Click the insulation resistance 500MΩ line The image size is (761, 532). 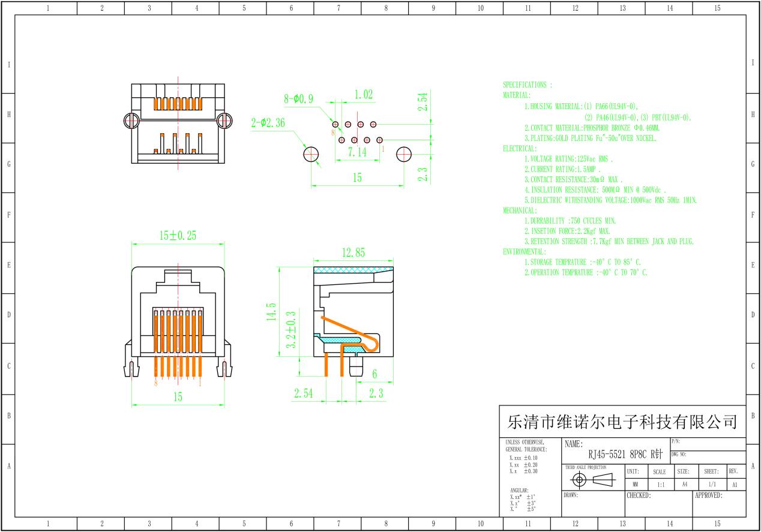595,190
